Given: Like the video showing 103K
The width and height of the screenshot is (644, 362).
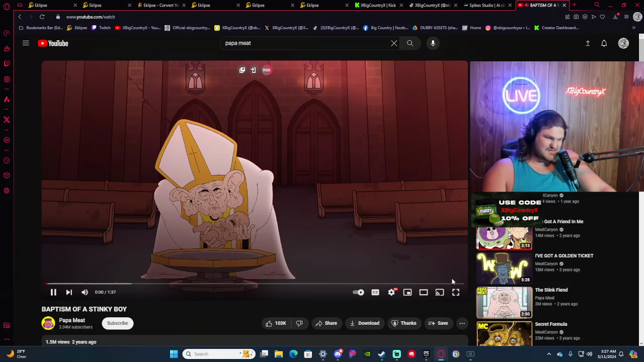Looking at the screenshot, I should (276, 323).
